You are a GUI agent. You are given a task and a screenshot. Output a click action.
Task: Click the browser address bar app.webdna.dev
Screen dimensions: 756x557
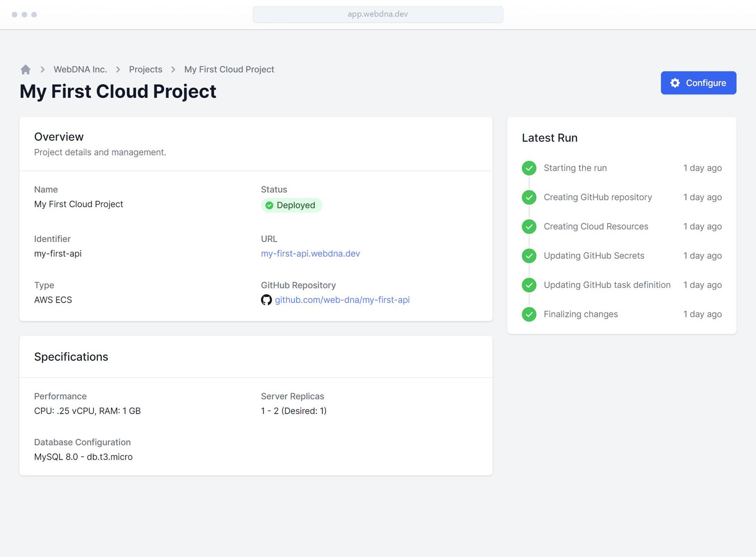[x=378, y=14]
